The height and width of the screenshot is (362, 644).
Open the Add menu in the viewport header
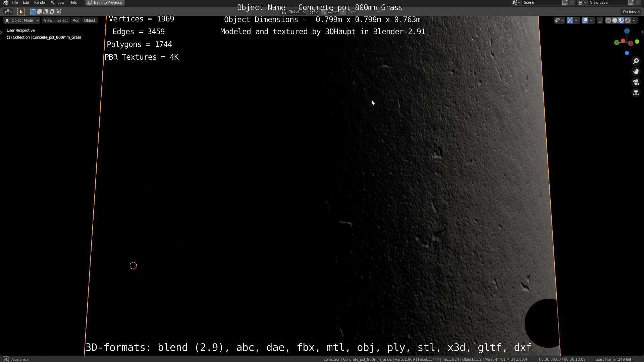pyautogui.click(x=76, y=20)
